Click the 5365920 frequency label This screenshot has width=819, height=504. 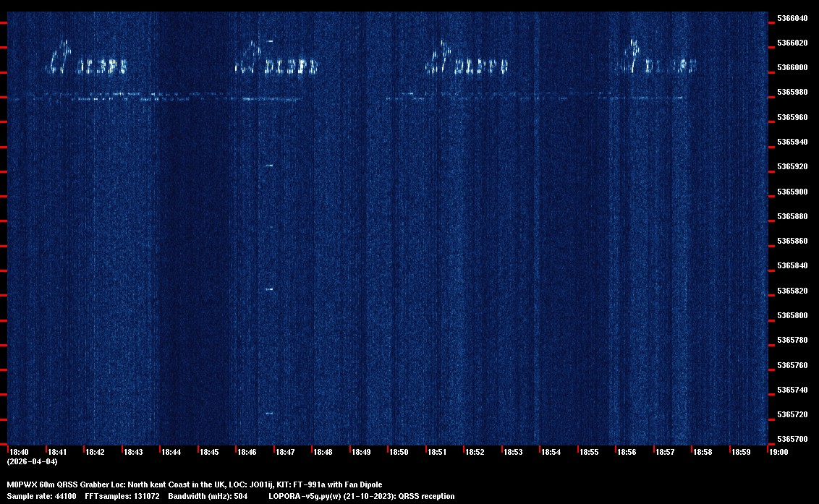792,166
